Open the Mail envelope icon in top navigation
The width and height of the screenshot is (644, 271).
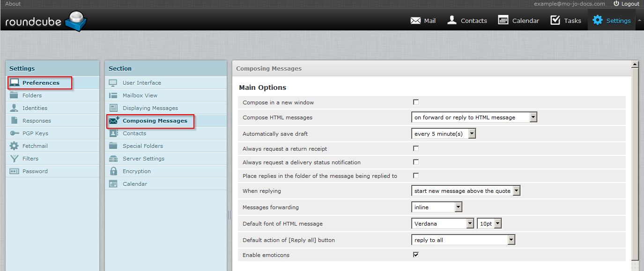415,21
